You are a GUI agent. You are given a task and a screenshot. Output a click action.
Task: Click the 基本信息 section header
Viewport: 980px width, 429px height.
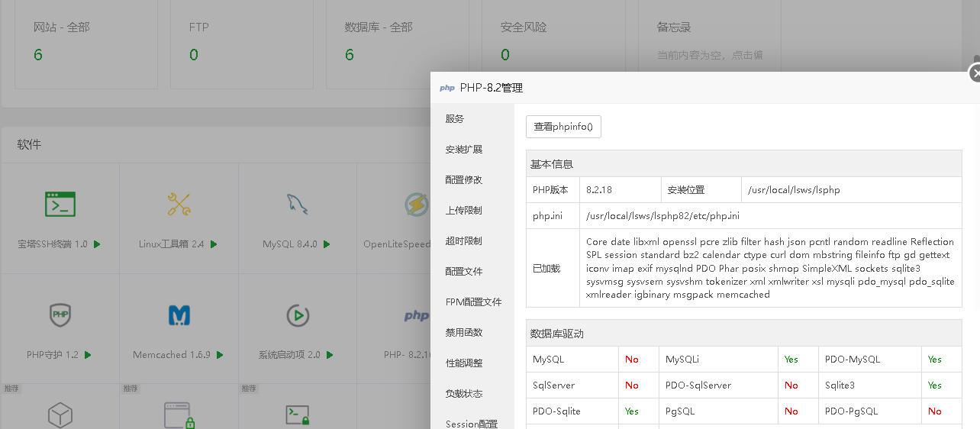click(744, 164)
